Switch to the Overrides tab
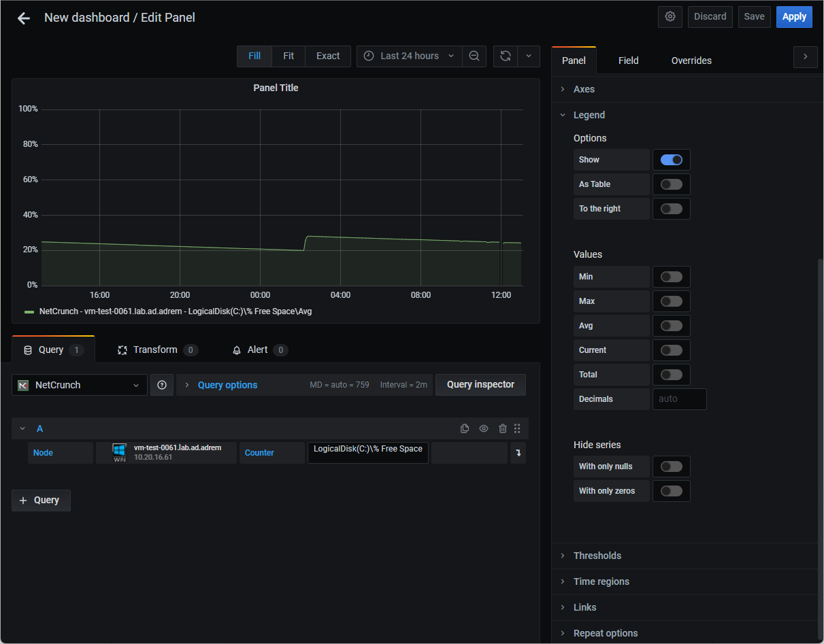 [691, 61]
